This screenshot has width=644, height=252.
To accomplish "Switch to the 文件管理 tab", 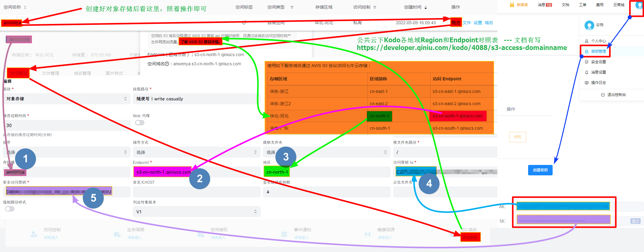I will [x=51, y=73].
